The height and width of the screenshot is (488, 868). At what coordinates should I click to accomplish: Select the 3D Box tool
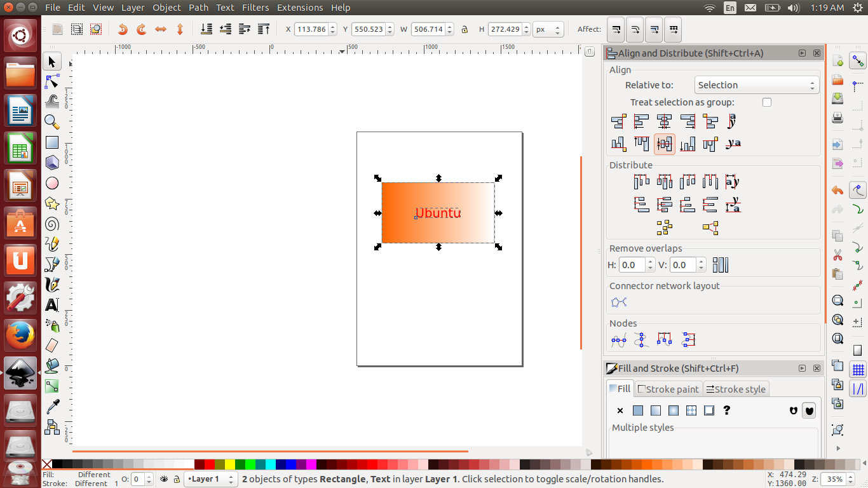coord(52,163)
